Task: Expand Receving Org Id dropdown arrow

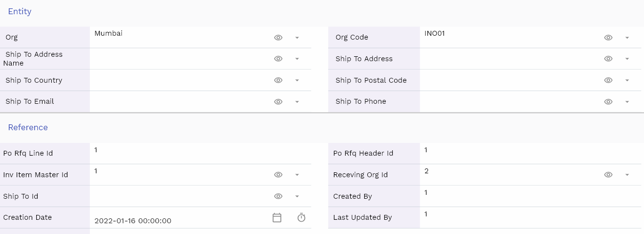Action: pyautogui.click(x=627, y=175)
